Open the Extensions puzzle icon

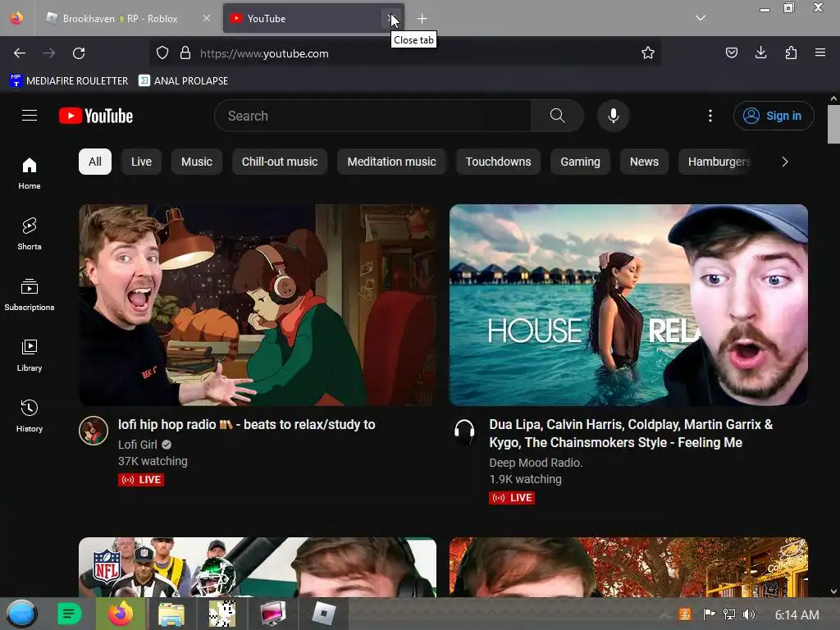[791, 52]
